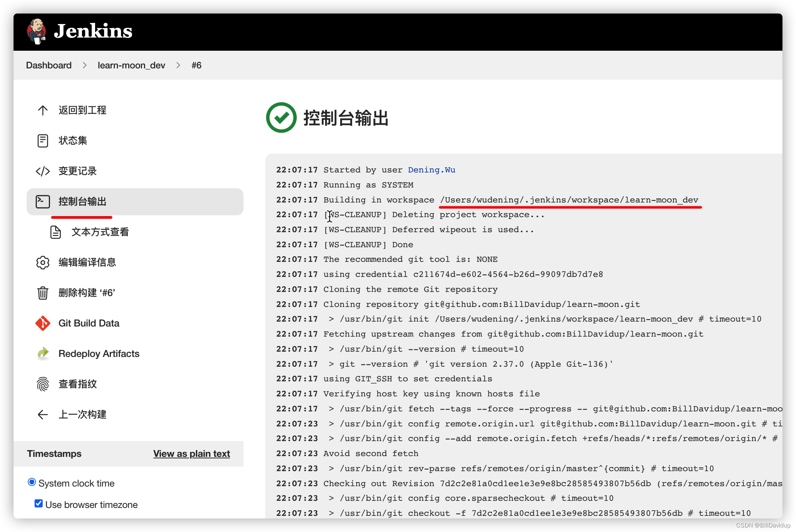Click the terminal icon for 控制台输出
This screenshot has height=532, width=796.
[x=43, y=201]
